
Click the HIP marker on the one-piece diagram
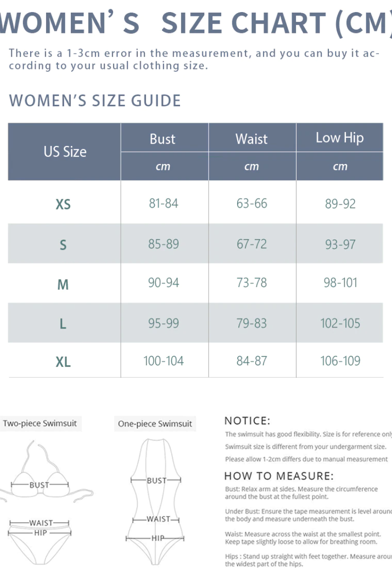(x=157, y=538)
